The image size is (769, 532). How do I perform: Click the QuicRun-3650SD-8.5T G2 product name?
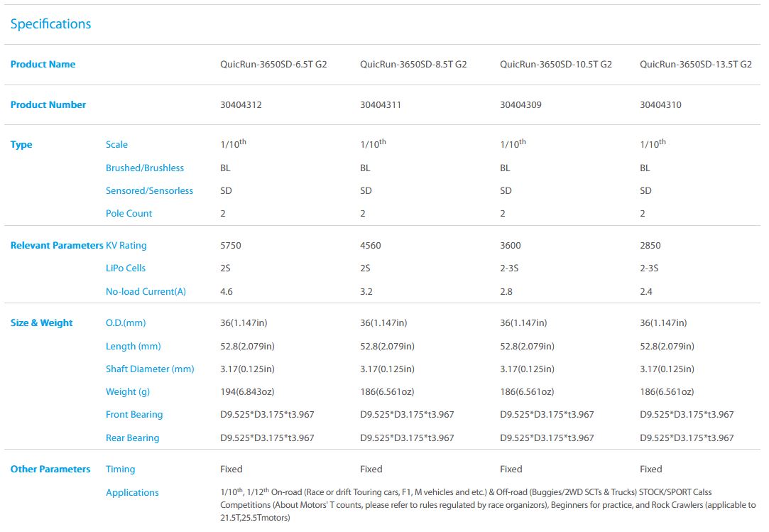[x=413, y=65]
